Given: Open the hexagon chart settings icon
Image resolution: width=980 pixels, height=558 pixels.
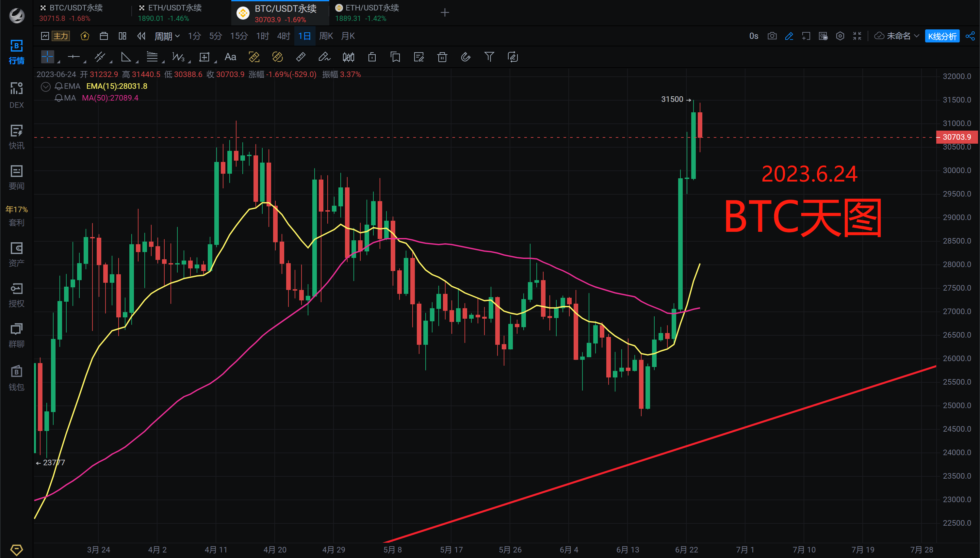Looking at the screenshot, I should tap(840, 36).
